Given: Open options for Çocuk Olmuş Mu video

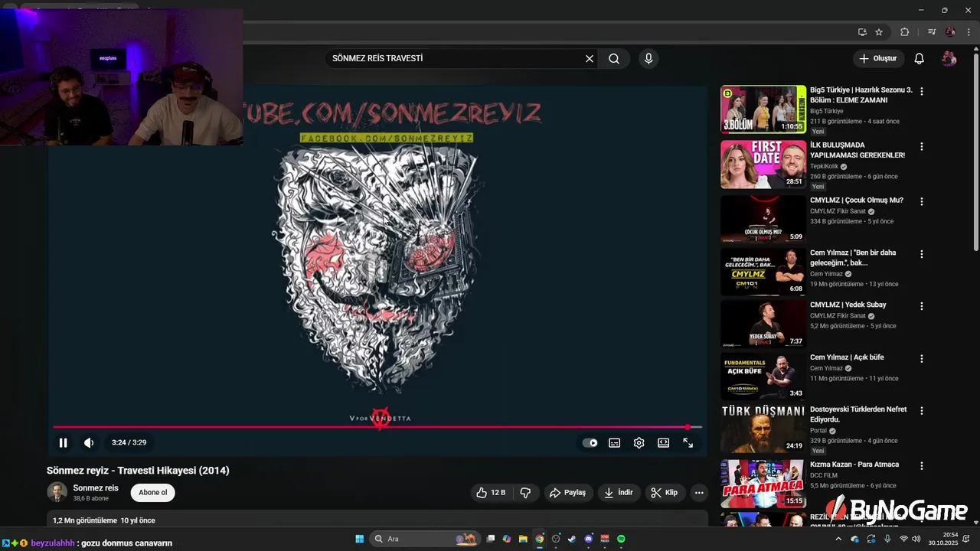Looking at the screenshot, I should [x=922, y=201].
